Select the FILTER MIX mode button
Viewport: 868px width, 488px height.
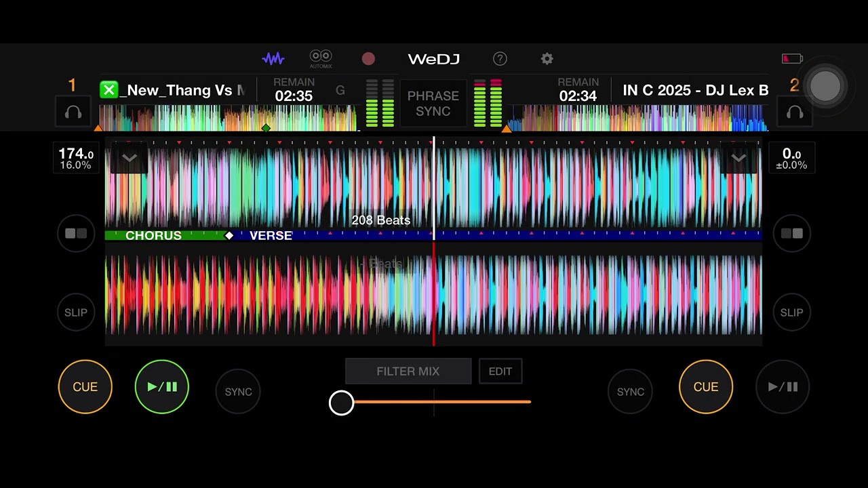point(408,371)
